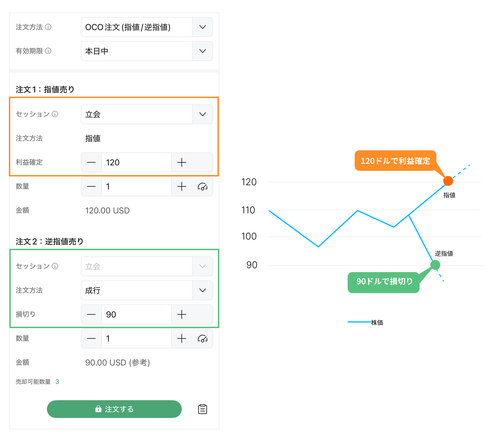The image size is (504, 435).
Task: Click the セッション info icon in 注文1
Action: [55, 114]
